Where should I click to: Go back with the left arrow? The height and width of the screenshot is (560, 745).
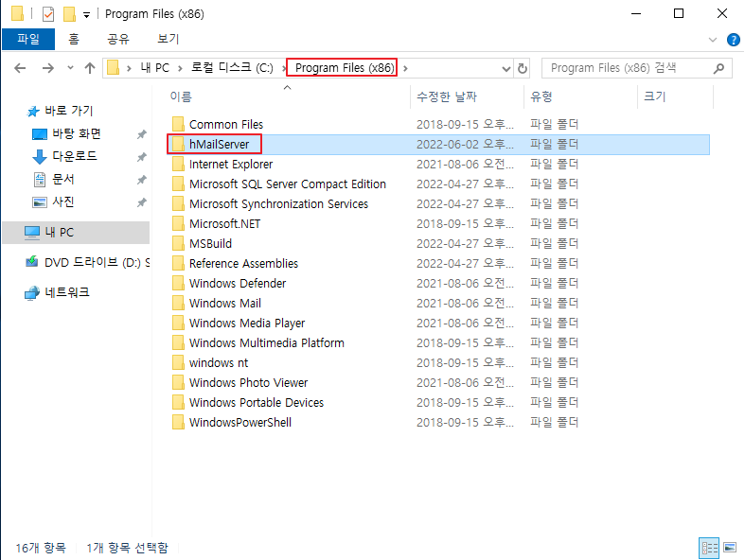coord(20,68)
